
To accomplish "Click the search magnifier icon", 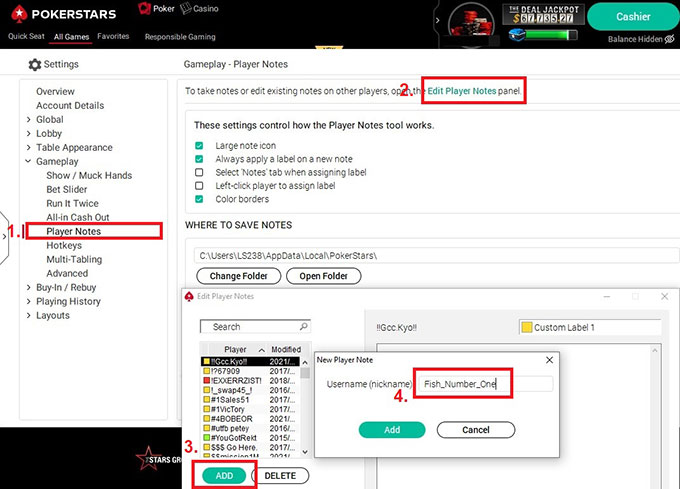I will (304, 326).
